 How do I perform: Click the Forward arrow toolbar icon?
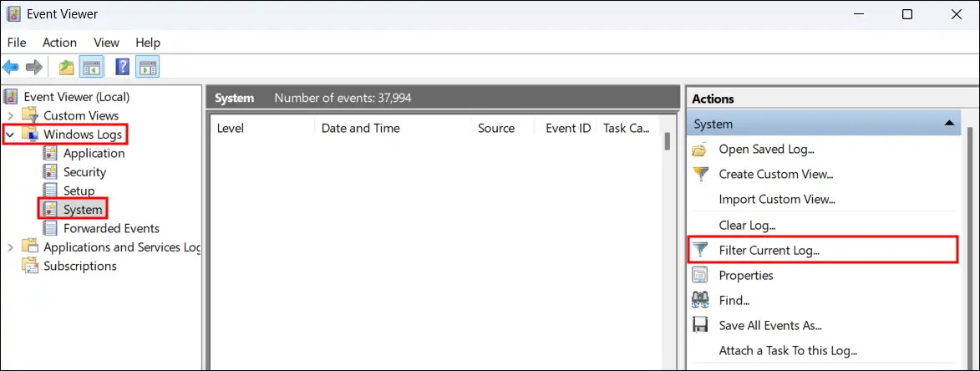[x=33, y=68]
